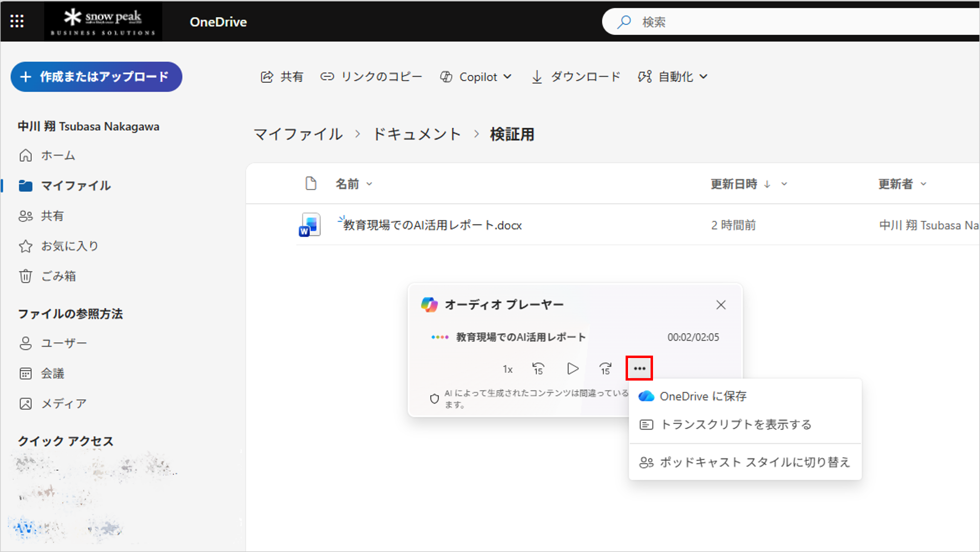The height and width of the screenshot is (552, 980).
Task: Click the ダウンロード toolbar button
Action: (576, 77)
